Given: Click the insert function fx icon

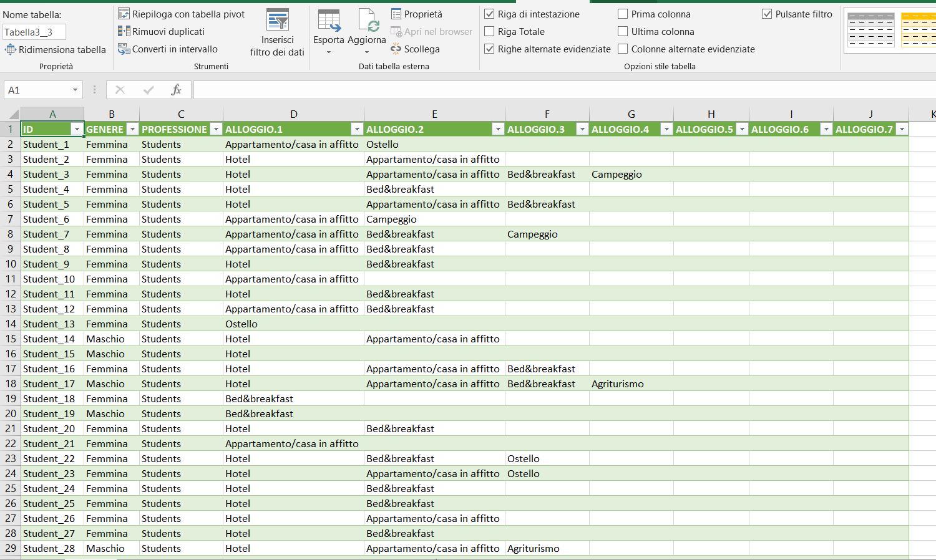Looking at the screenshot, I should coord(176,90).
